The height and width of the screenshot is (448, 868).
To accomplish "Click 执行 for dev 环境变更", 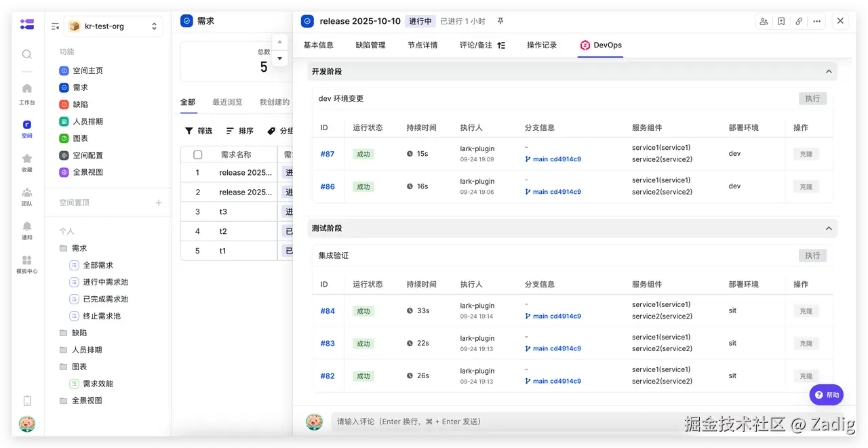I will click(x=812, y=98).
